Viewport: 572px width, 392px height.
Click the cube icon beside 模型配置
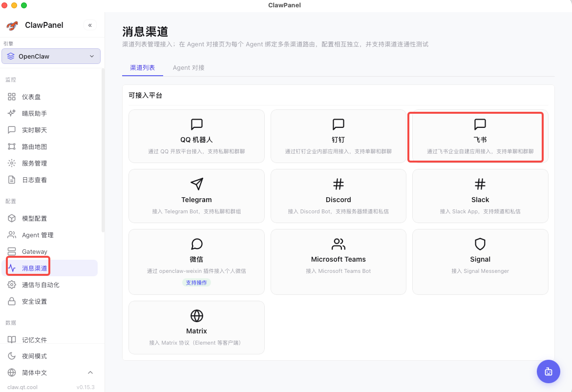pos(12,218)
